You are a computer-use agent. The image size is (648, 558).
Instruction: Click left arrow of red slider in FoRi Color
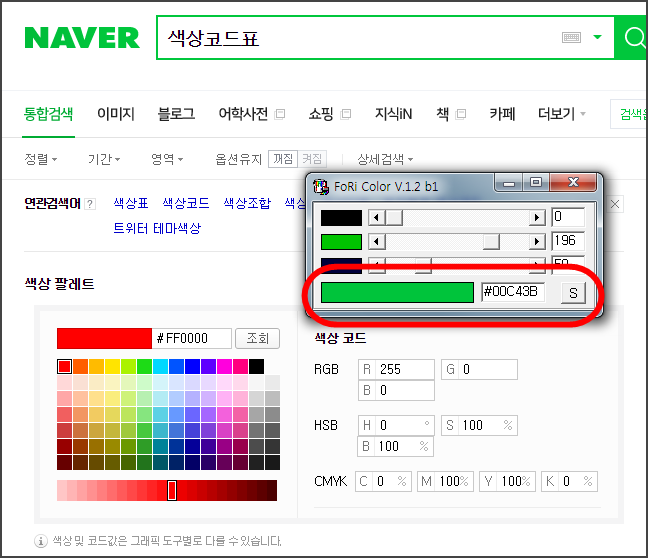[x=376, y=217]
